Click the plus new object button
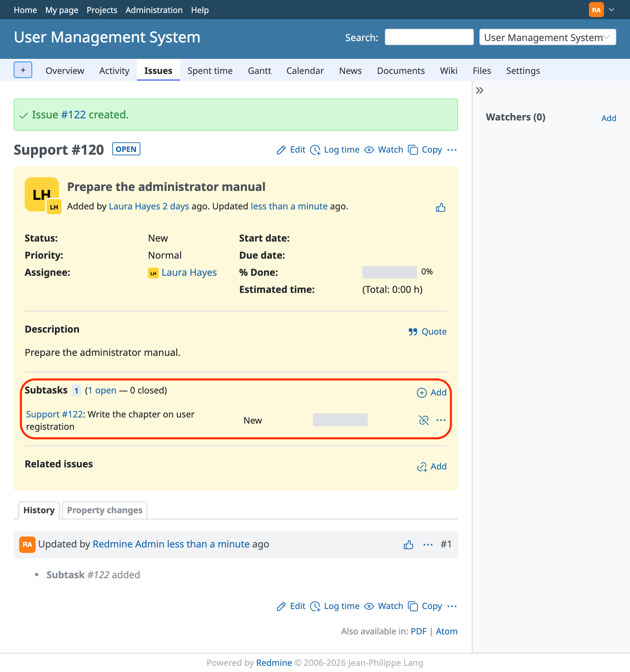Image resolution: width=630 pixels, height=672 pixels. (23, 70)
